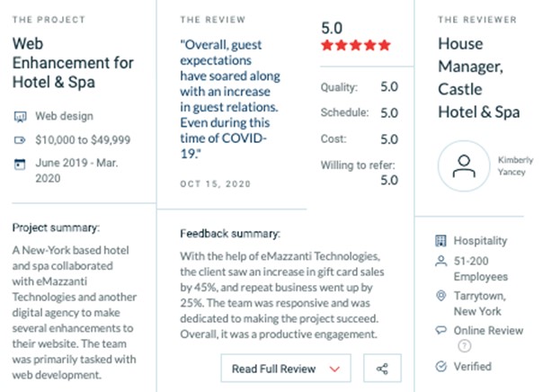Click the red chevron on Read Full Review
This screenshot has width=542, height=392.
click(x=334, y=370)
